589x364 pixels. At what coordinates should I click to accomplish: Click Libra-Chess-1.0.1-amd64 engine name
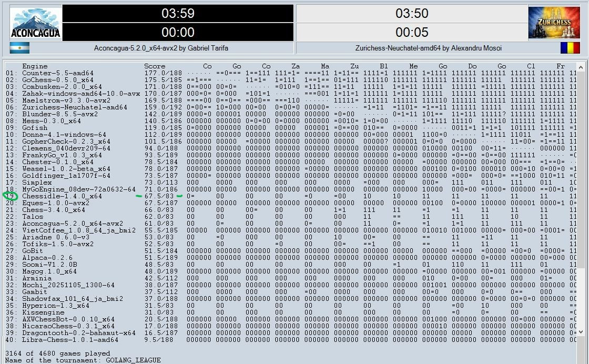pos(70,340)
